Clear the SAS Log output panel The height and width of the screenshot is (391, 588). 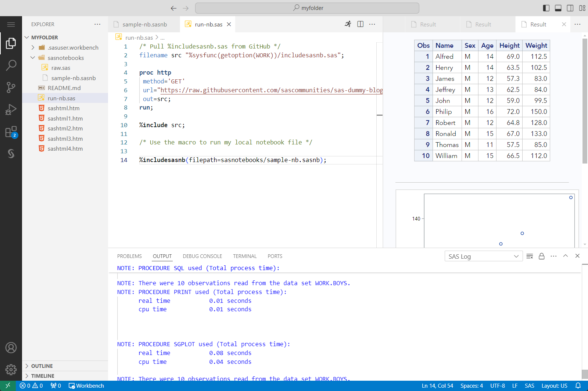click(530, 256)
